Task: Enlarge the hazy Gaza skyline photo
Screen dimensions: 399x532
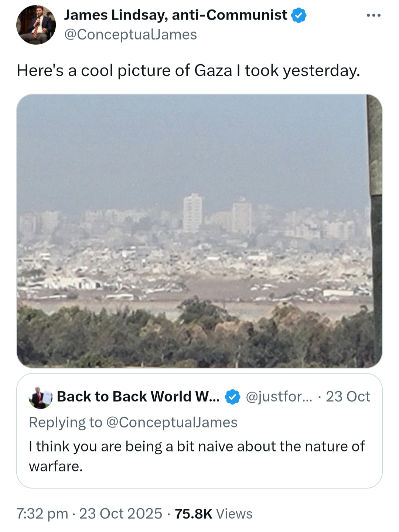Action: 199,231
